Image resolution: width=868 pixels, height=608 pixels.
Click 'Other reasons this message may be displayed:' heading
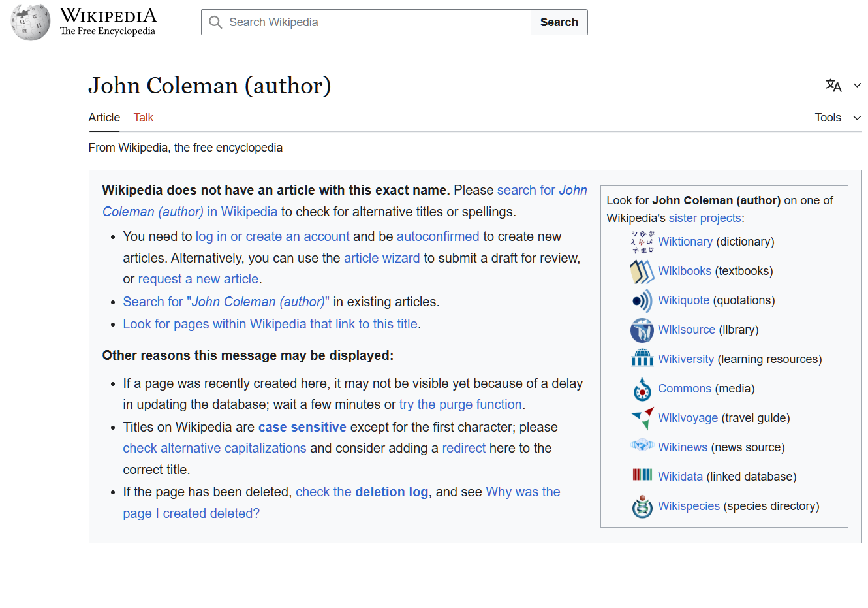248,355
